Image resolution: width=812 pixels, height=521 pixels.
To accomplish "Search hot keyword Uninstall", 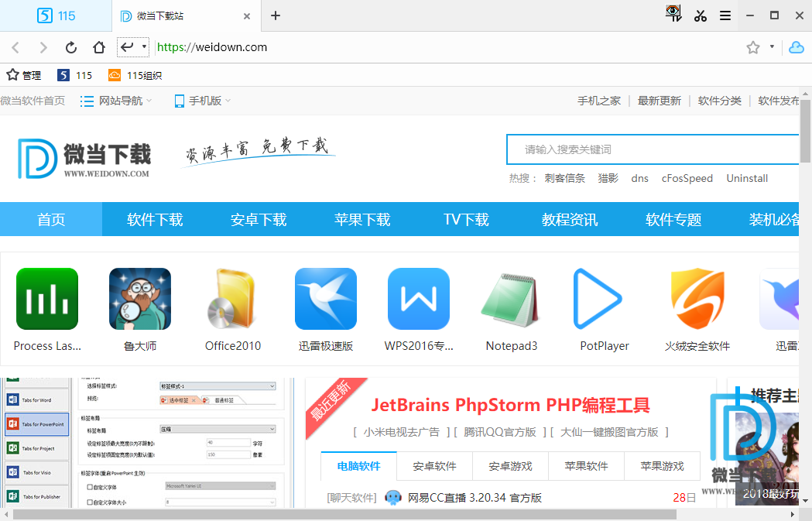I will (x=747, y=178).
